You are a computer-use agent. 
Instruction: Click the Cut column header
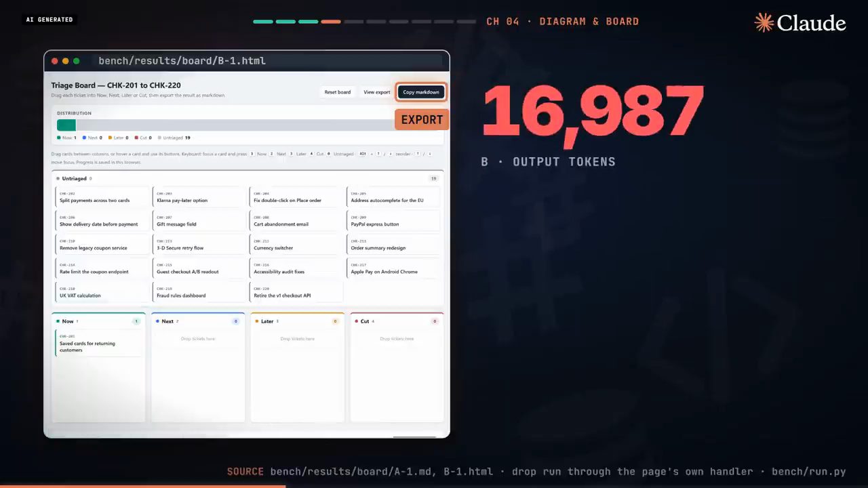[397, 321]
